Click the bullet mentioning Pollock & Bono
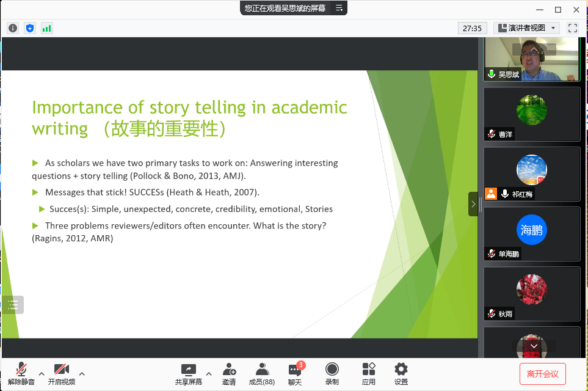Screen dimensions: 588x391 [x=185, y=169]
